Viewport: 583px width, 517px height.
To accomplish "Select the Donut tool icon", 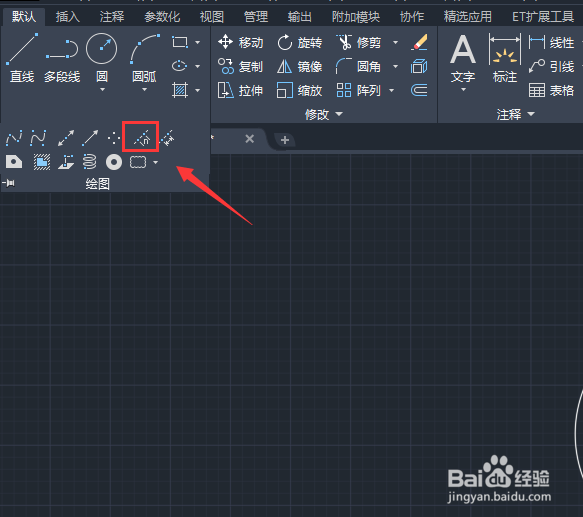I will 114,163.
